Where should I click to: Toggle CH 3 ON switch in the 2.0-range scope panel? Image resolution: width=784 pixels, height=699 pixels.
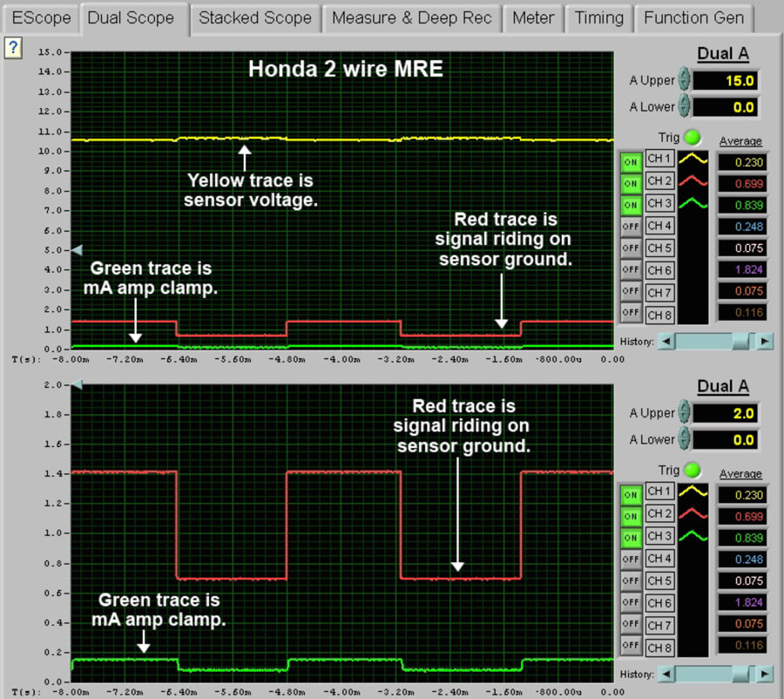[x=631, y=538]
